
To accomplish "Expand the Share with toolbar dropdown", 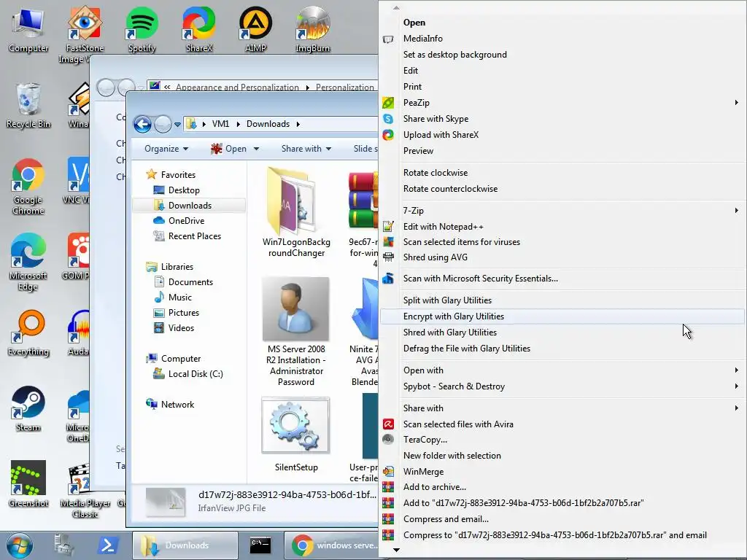I will 306,149.
